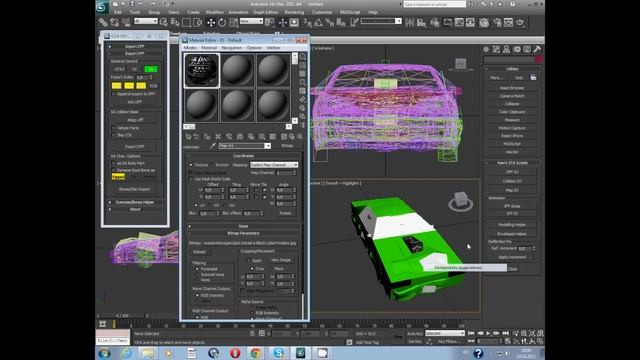Click the object color red swatch
The height and width of the screenshot is (360, 640).
538,60
